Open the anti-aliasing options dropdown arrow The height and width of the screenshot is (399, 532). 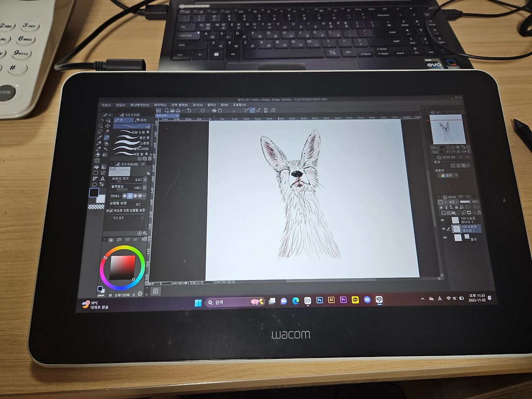144,196
